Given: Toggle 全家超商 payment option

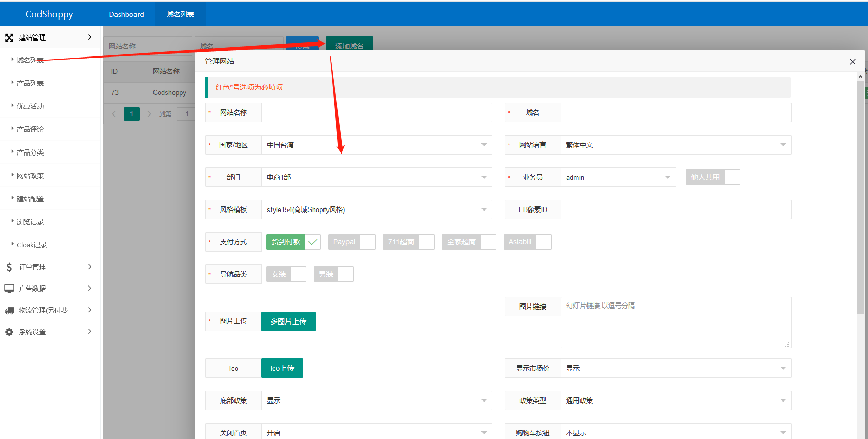Looking at the screenshot, I should coord(469,242).
